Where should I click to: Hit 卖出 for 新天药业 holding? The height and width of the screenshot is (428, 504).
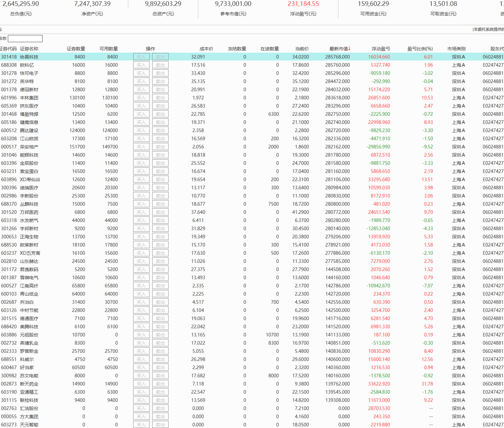point(160,384)
